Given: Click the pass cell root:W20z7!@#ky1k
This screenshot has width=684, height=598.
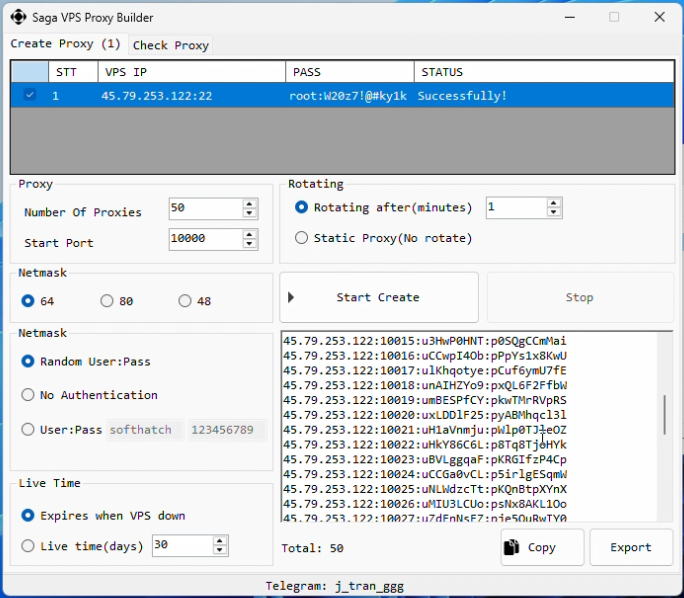Looking at the screenshot, I should pos(348,96).
